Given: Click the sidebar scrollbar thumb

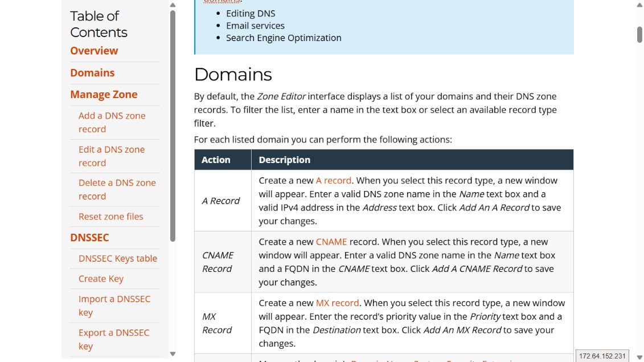Looking at the screenshot, I should pos(173,126).
